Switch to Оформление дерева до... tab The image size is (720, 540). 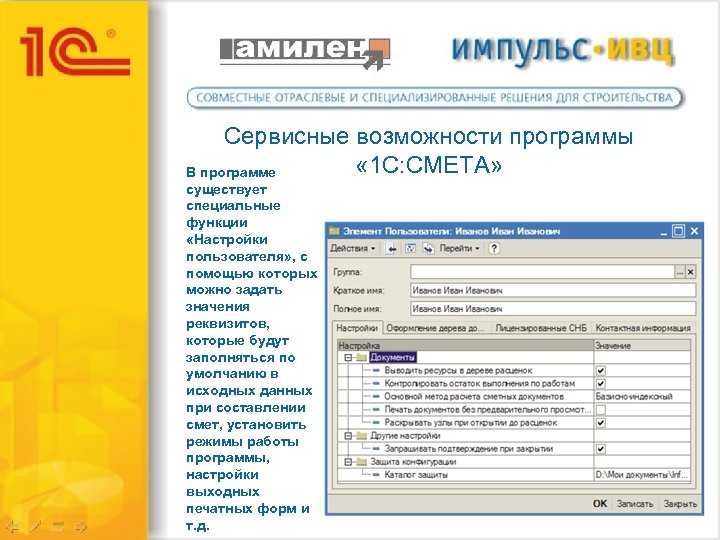(x=435, y=328)
